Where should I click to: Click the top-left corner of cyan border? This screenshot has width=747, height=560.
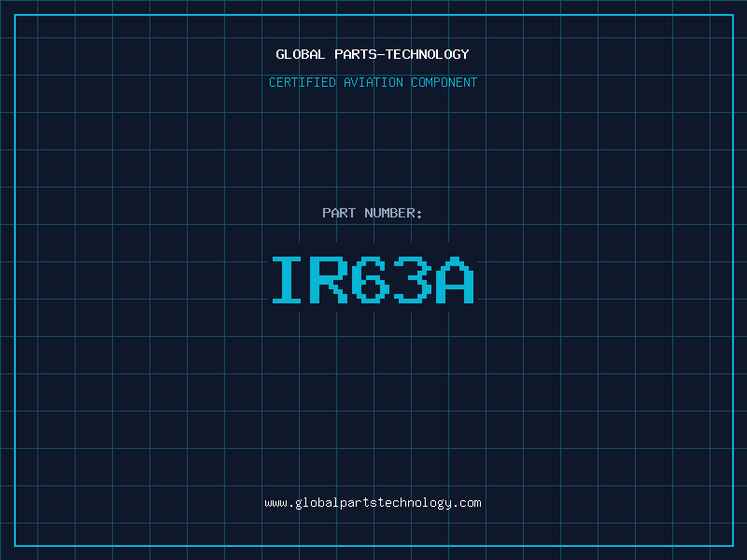(x=14, y=15)
